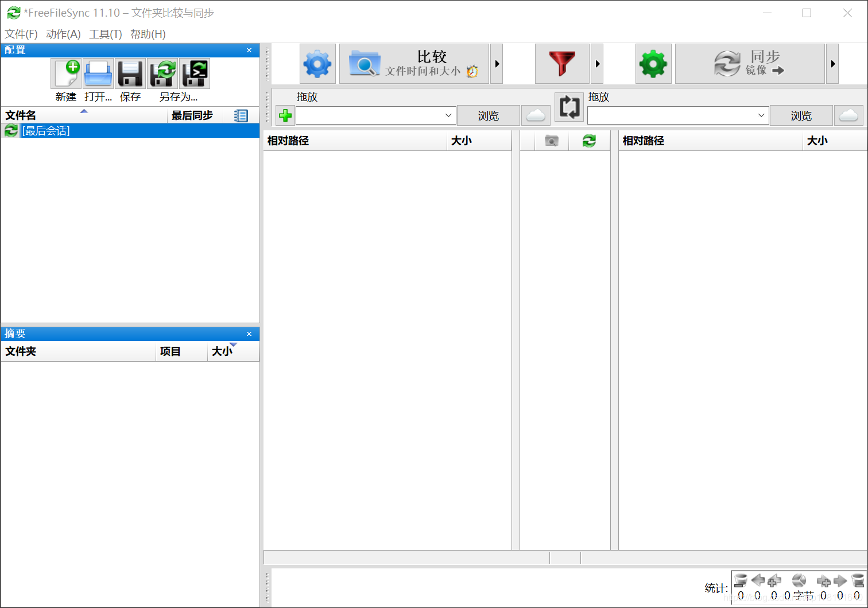Expand comparison variant arrow next to 比较
Image resolution: width=868 pixels, height=608 pixels.
tap(497, 64)
